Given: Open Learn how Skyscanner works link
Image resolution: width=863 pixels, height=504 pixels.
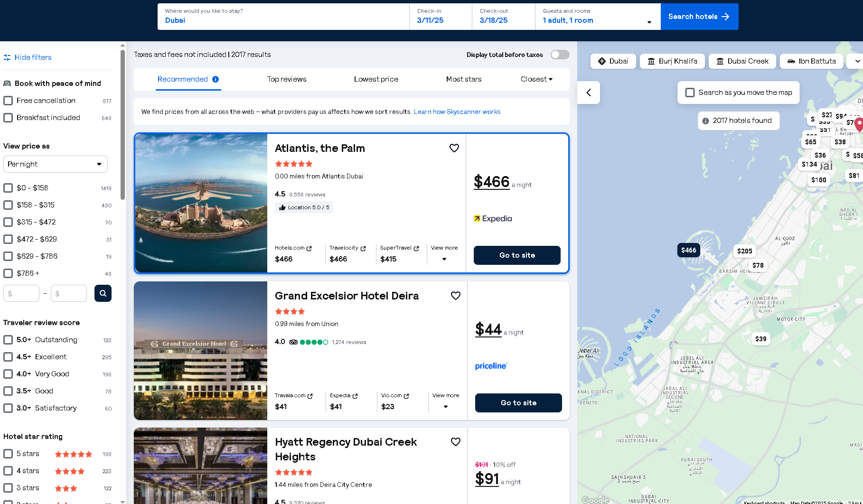Looking at the screenshot, I should [x=457, y=112].
